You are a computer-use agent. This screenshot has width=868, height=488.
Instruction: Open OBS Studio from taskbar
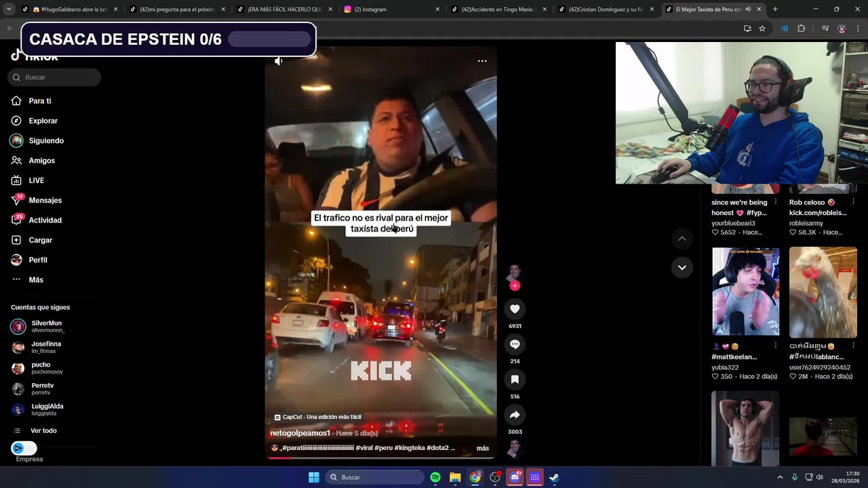pyautogui.click(x=495, y=477)
